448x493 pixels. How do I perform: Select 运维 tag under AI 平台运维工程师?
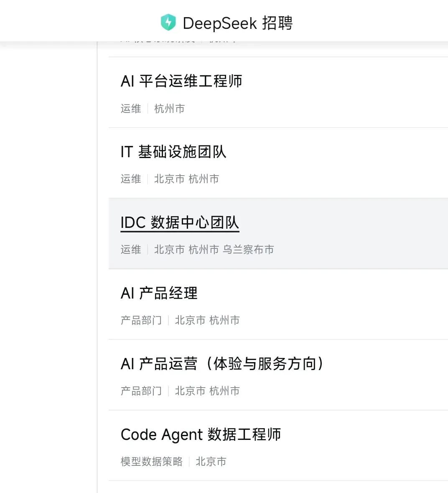(x=131, y=109)
